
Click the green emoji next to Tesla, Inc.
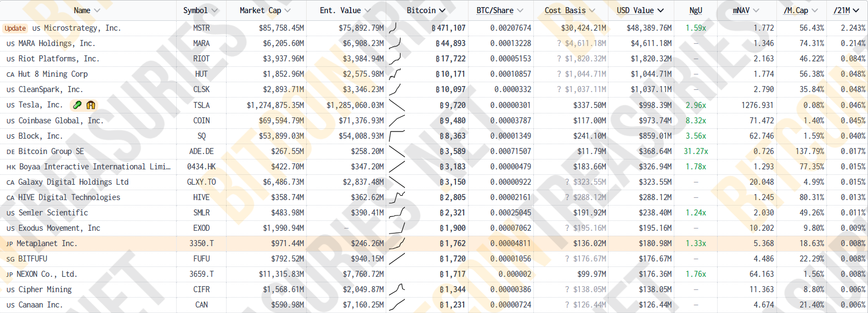click(x=77, y=105)
